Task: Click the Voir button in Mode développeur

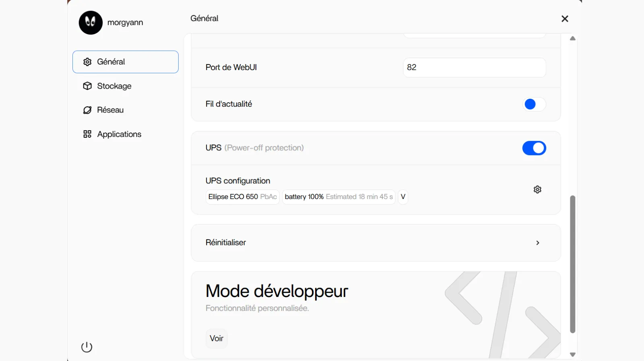Action: pyautogui.click(x=217, y=338)
